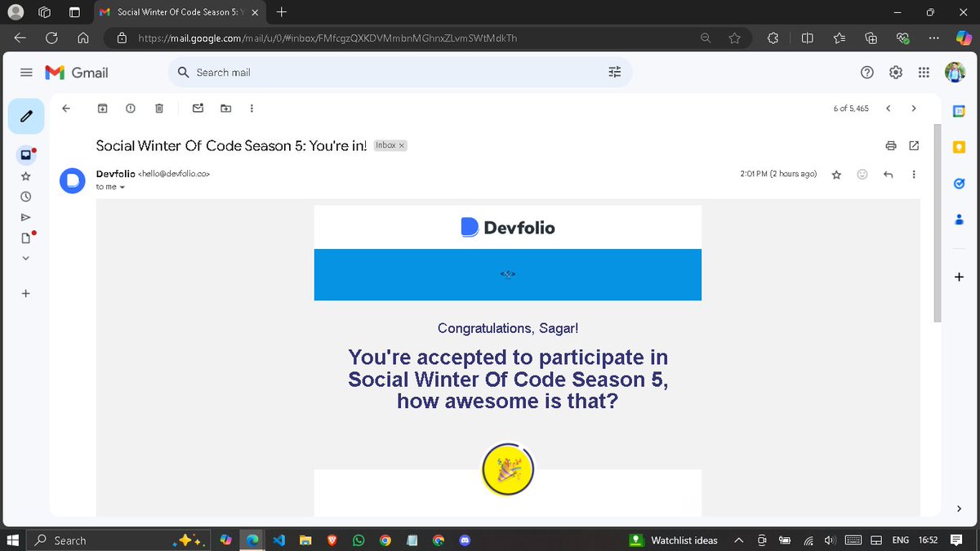Open Drafts in left sidebar
The image size is (980, 551).
[26, 238]
